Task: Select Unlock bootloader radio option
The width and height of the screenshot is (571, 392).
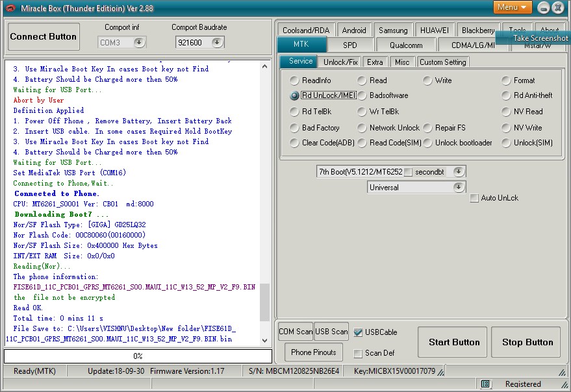Action: tap(427, 143)
